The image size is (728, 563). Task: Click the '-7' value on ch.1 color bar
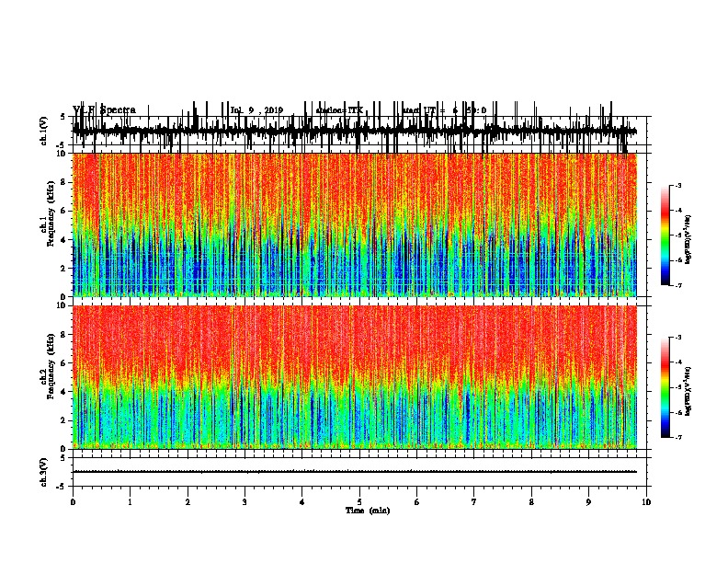[x=678, y=285]
